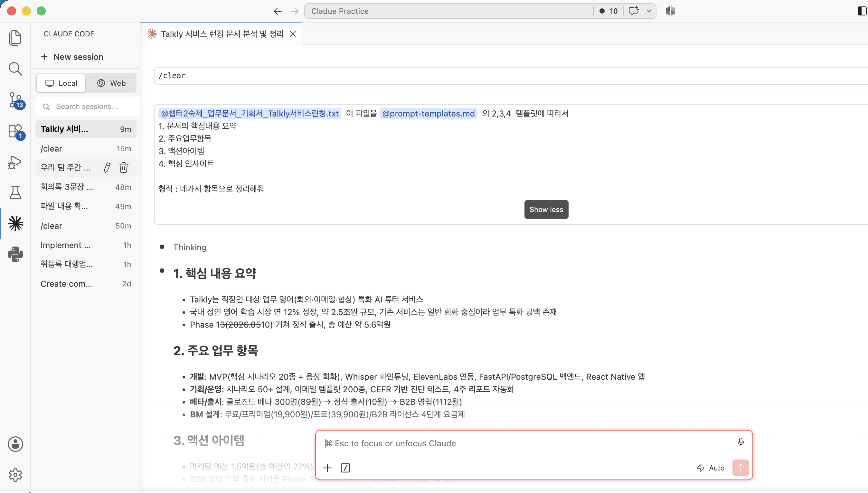Open the Create com... session

(x=86, y=284)
